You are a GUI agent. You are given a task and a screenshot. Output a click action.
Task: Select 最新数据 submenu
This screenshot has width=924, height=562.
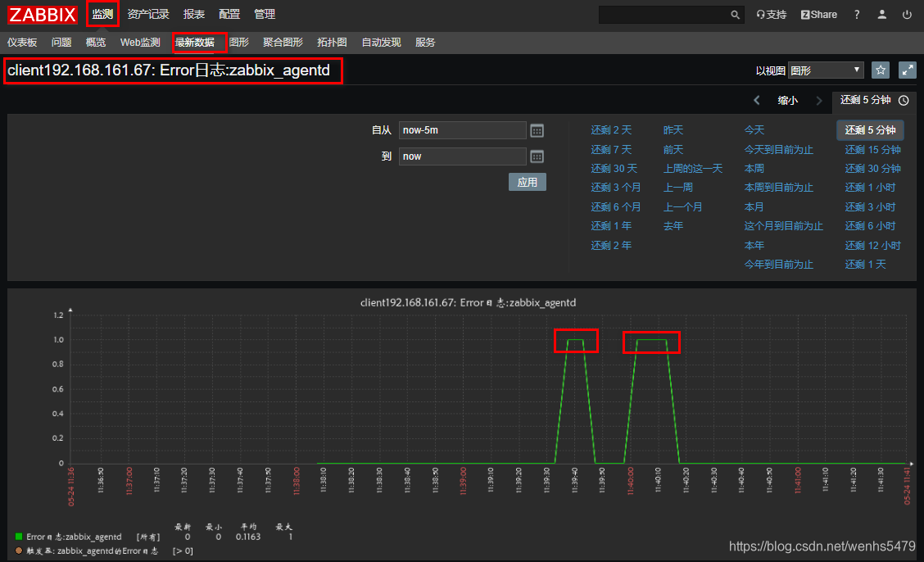coord(195,43)
